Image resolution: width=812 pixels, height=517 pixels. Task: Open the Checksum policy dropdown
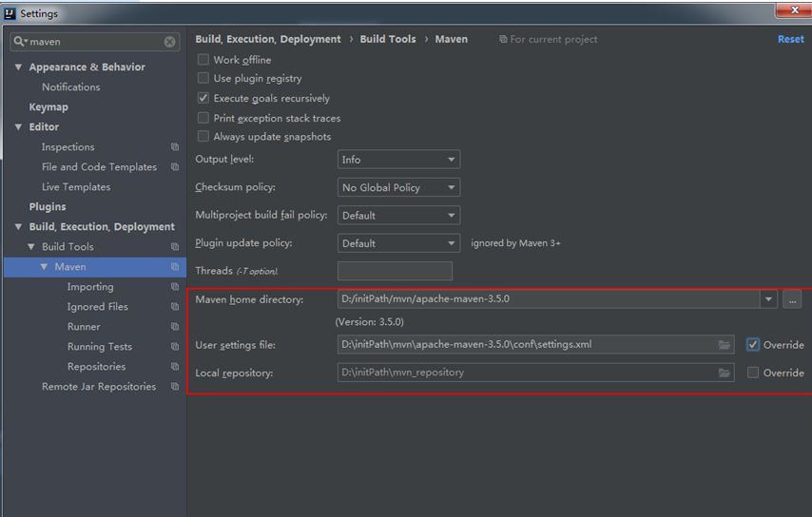coord(398,187)
